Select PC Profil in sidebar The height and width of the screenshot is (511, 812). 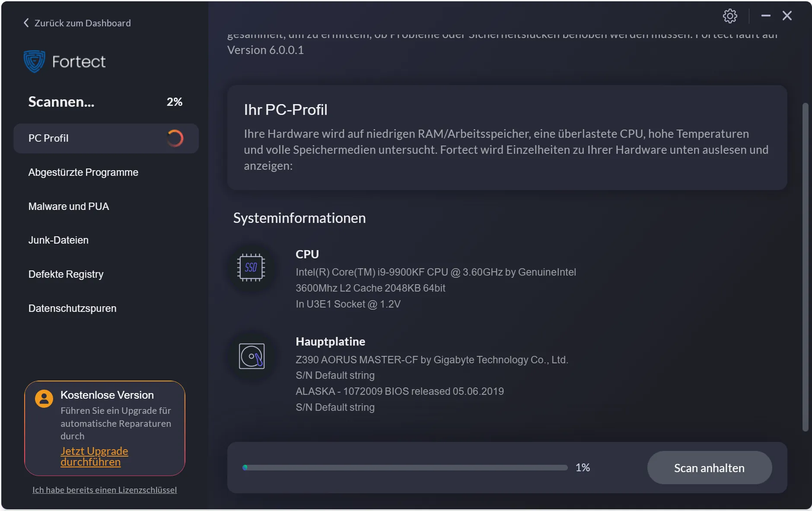pos(48,138)
